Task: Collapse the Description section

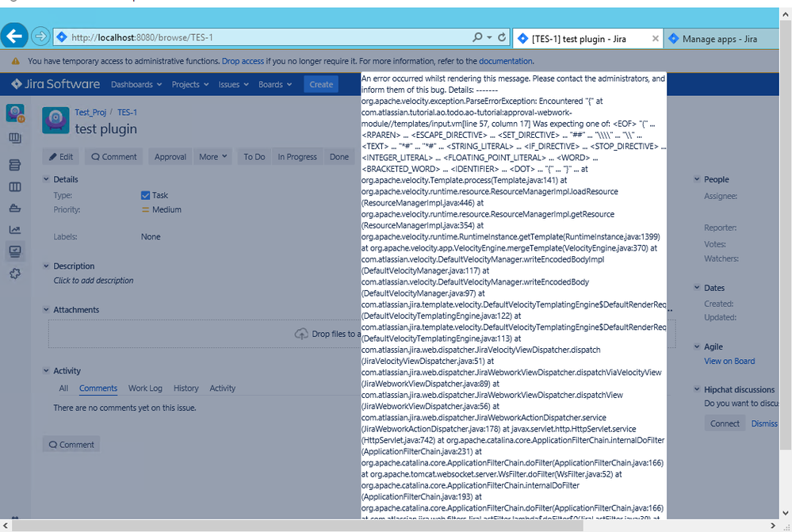Action: pyautogui.click(x=46, y=266)
